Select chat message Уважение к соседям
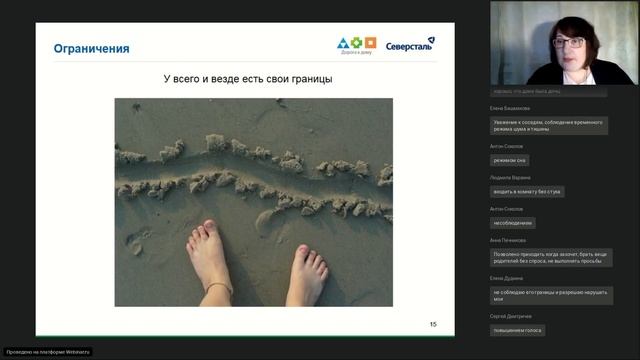The width and height of the screenshot is (640, 360). tap(549, 125)
